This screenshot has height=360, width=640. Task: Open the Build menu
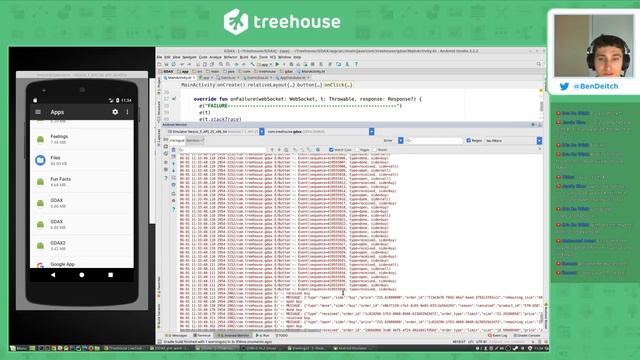point(244,57)
